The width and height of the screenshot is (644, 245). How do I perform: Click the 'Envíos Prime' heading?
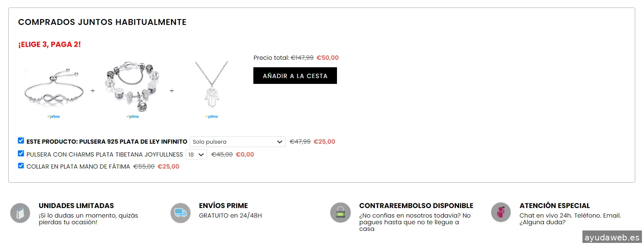tap(223, 206)
